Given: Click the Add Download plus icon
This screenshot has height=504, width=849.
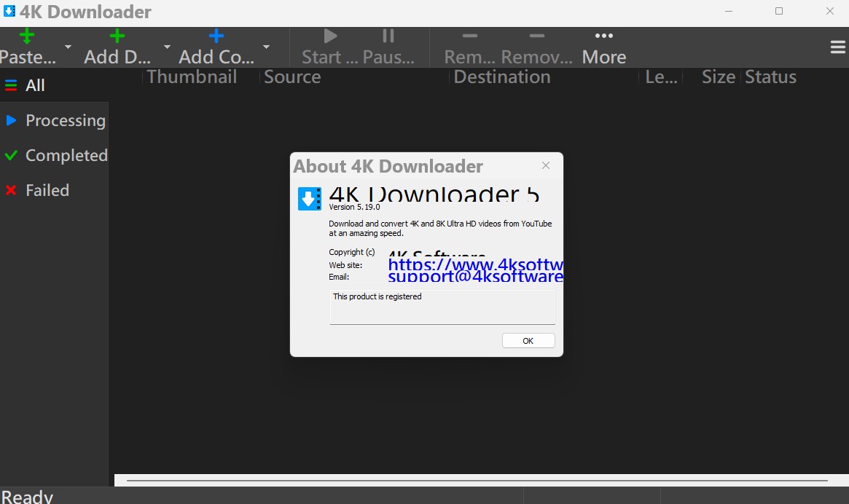Looking at the screenshot, I should pos(117,36).
